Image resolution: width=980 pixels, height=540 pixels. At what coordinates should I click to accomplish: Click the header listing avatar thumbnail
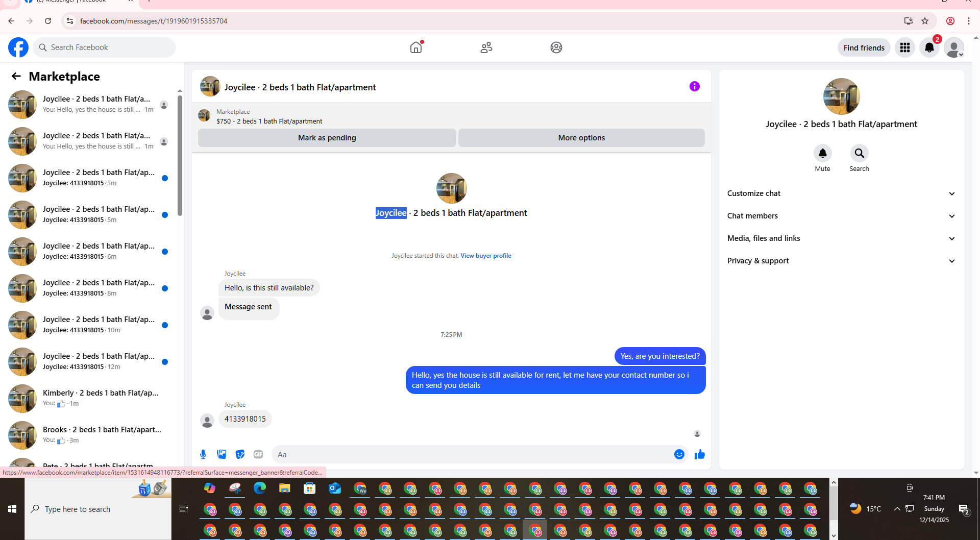pyautogui.click(x=210, y=86)
